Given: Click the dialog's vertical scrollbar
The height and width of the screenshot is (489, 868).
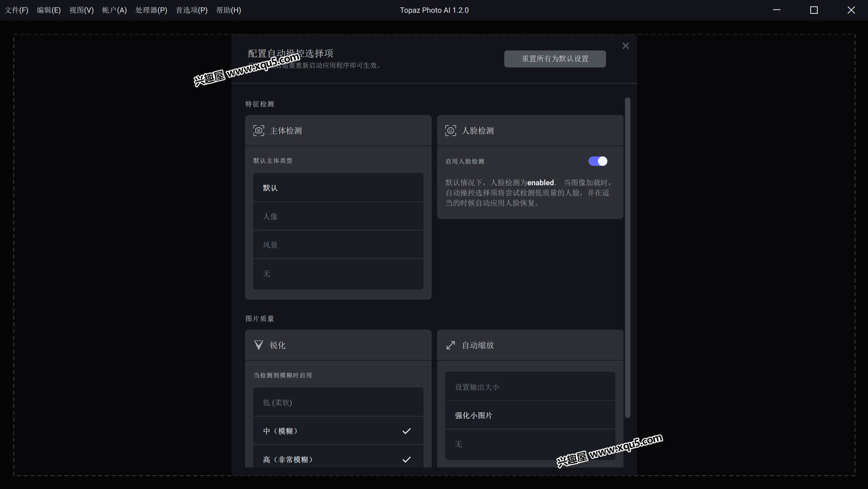Looking at the screenshot, I should [628, 258].
